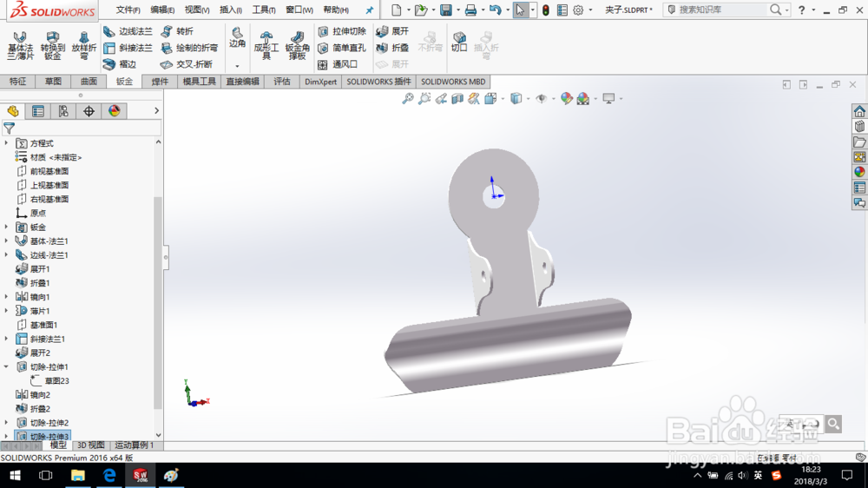Select the 基体法兰/薄片 tool
868x488 pixels.
[20, 45]
